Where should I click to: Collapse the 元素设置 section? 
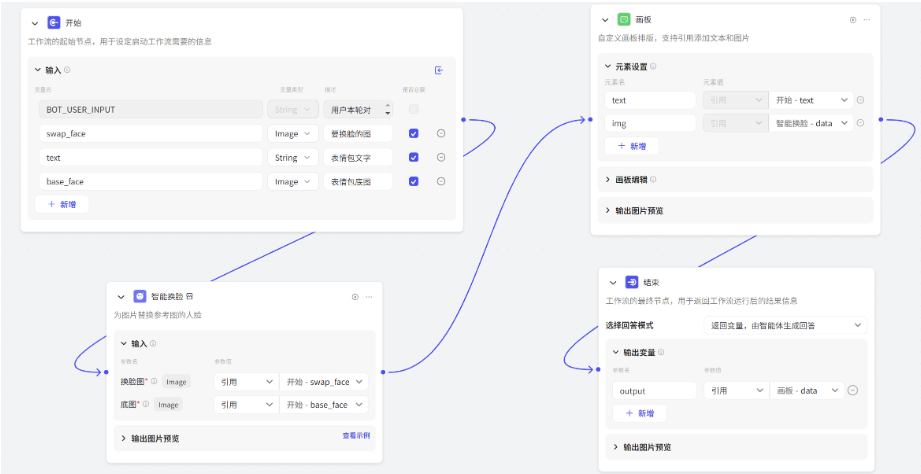[x=608, y=67]
